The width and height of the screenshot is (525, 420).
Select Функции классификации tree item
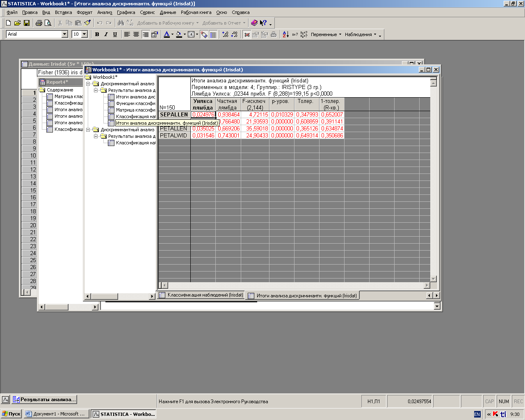(x=135, y=103)
